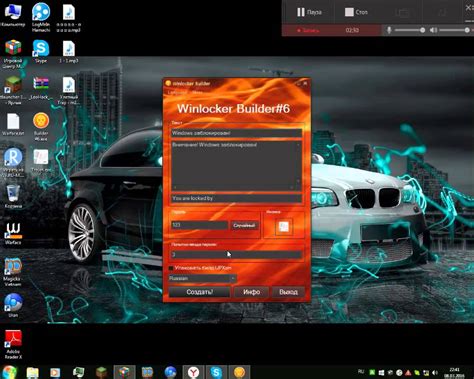Viewport: 474px width, 379px height.
Task: Select the first mp3 file on desktop
Action: click(68, 17)
